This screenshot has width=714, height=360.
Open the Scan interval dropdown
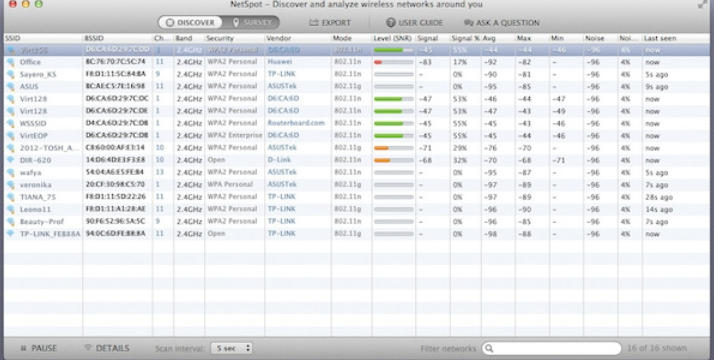pos(232,349)
